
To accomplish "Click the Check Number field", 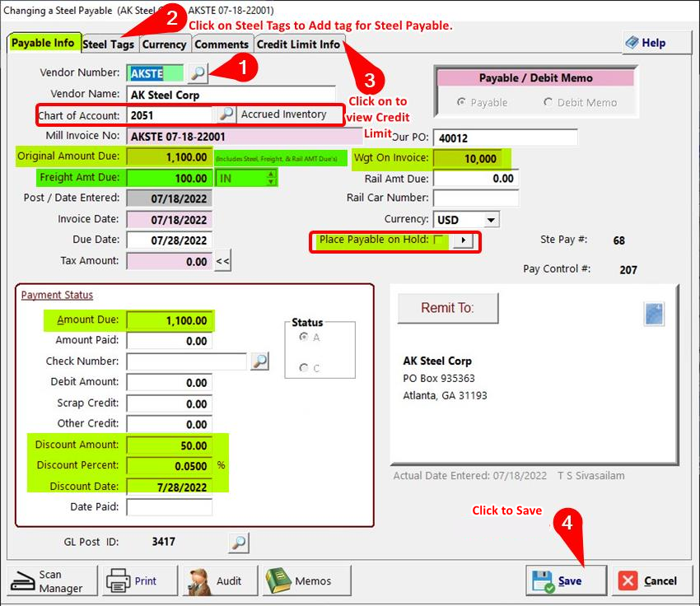I will 187,361.
